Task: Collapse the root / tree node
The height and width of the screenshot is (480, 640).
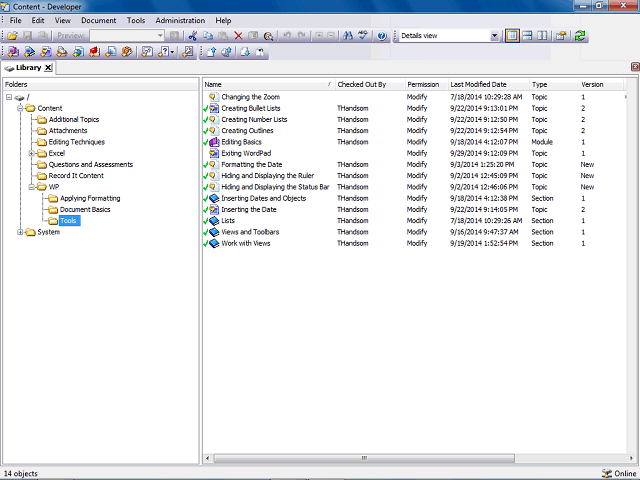Action: [x=9, y=97]
